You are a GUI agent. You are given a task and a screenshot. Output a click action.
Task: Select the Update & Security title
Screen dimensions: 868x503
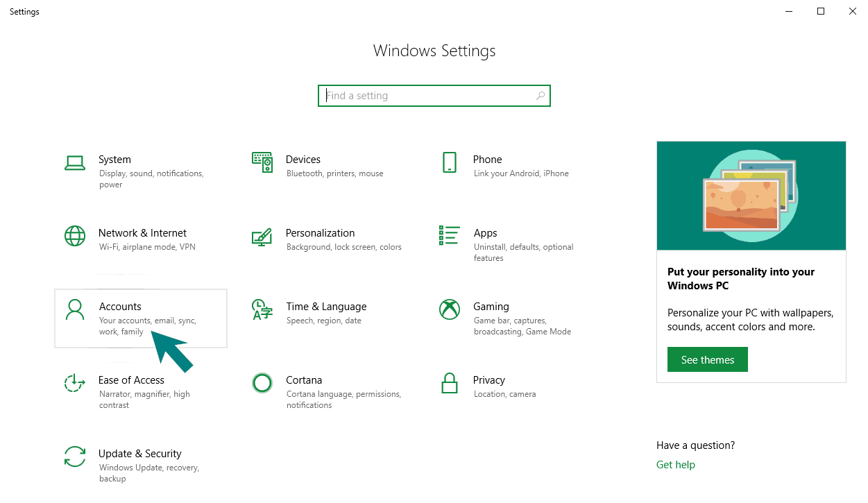(140, 454)
